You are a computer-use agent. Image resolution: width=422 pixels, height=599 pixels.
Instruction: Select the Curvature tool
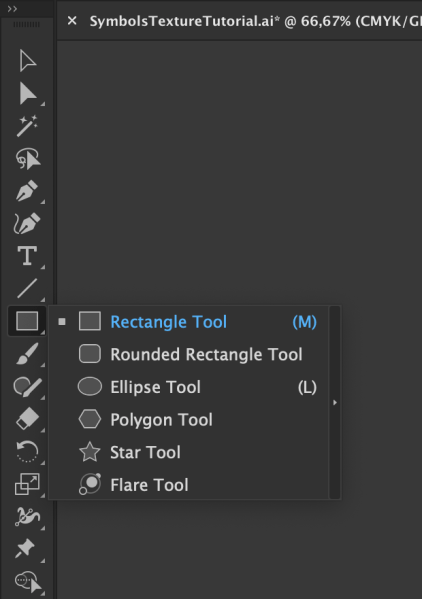coord(27,223)
